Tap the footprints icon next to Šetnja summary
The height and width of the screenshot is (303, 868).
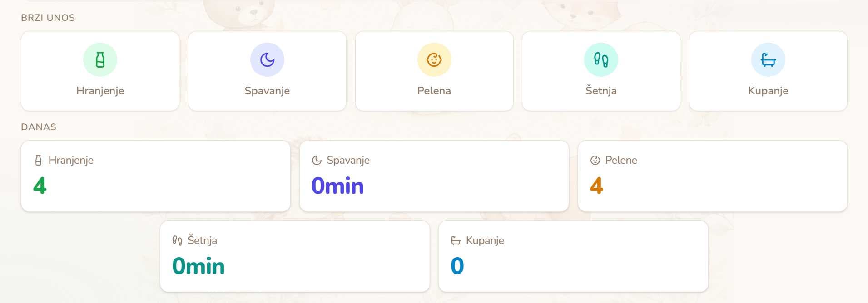click(x=177, y=240)
